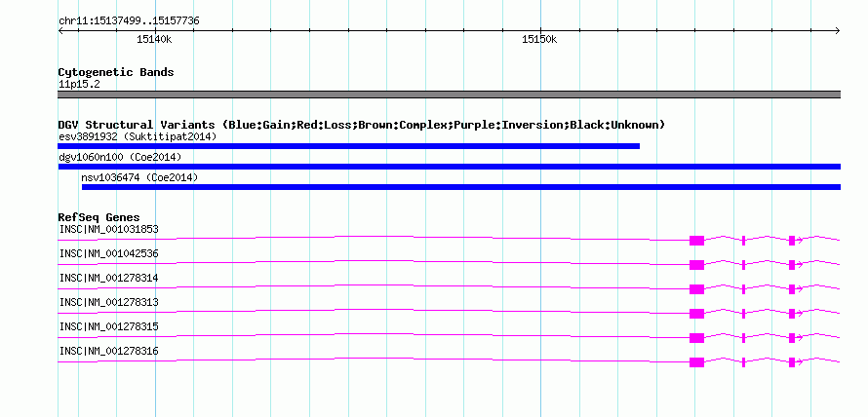This screenshot has height=417, width=868.
Task: Open dgv1060n100 (Coe2014) label
Action: (120, 157)
